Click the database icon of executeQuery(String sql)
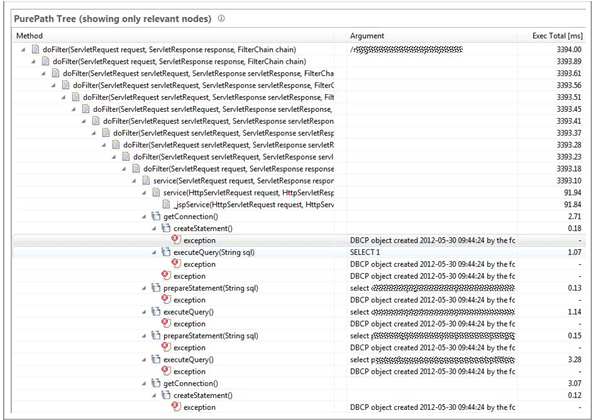Screen dimensions: 598x420 click(166, 252)
